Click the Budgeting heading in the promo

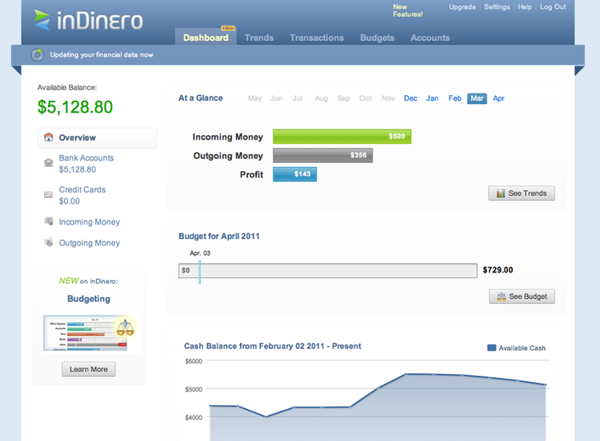point(89,299)
